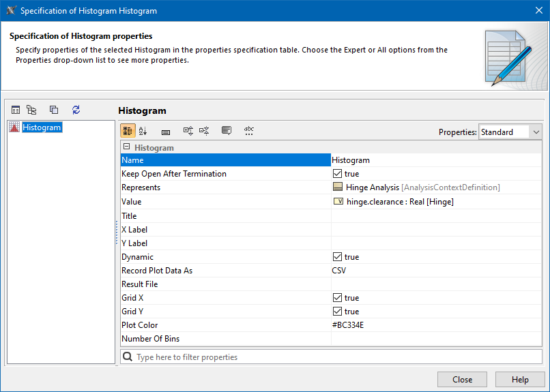Click the Help button
Viewport: 550px width, 392px height.
520,380
